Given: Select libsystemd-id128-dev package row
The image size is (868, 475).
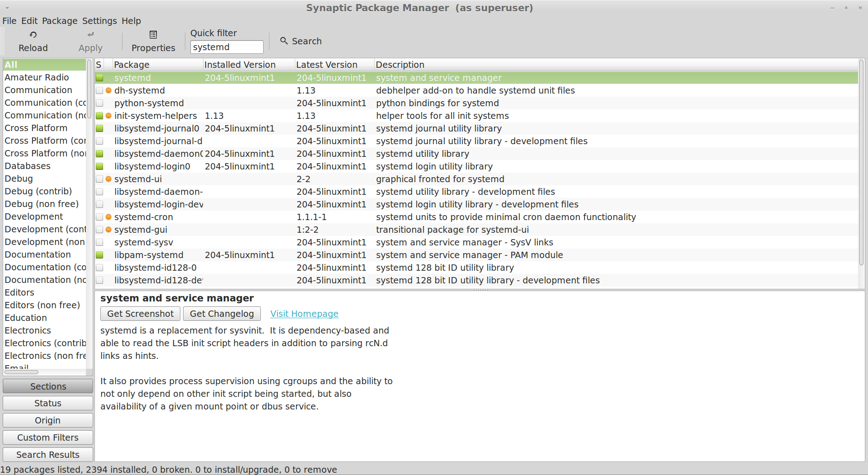Looking at the screenshot, I should coord(476,280).
